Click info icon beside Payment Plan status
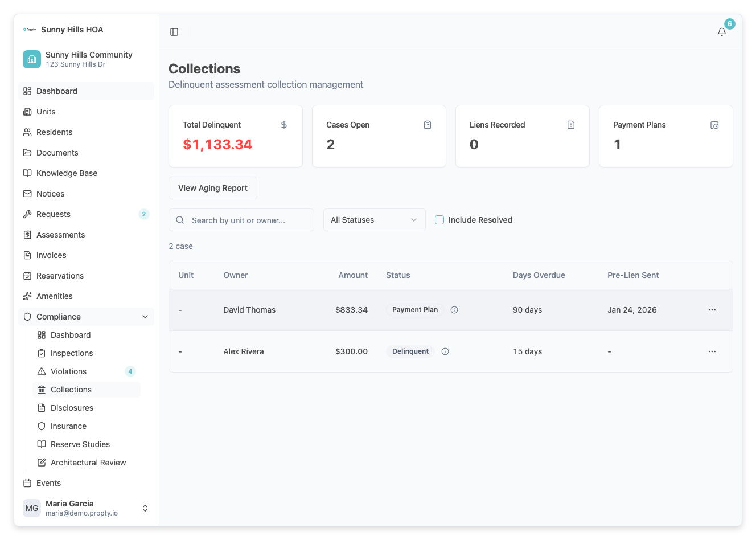This screenshot has height=540, width=756. pos(454,310)
